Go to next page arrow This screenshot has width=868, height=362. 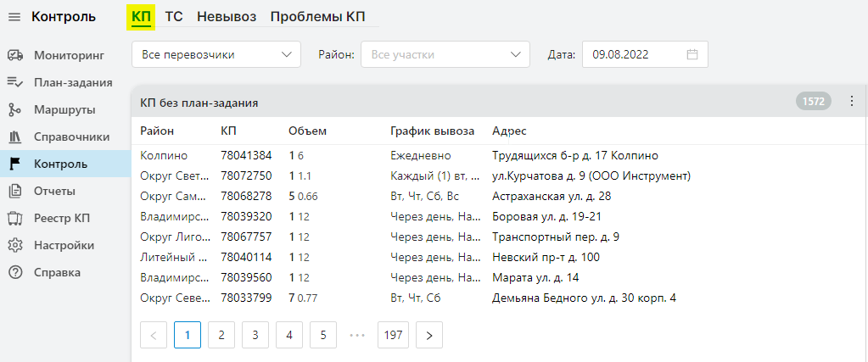[x=429, y=335]
